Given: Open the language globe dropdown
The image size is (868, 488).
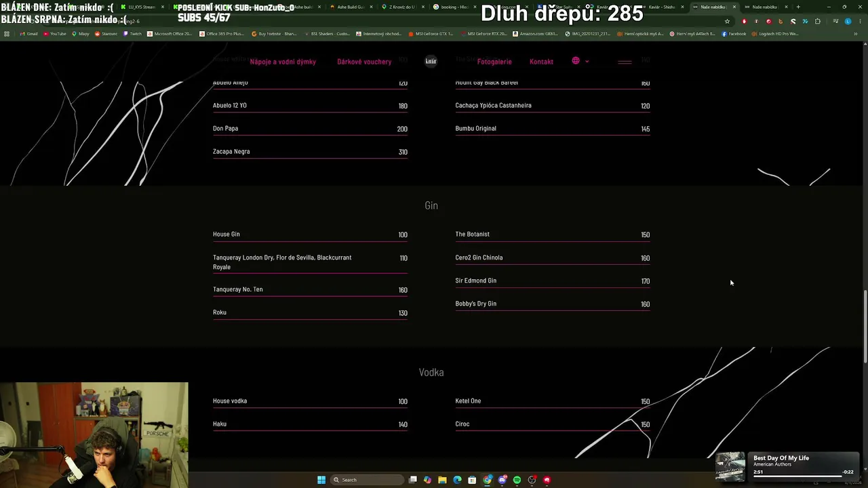Looking at the screenshot, I should pyautogui.click(x=580, y=61).
